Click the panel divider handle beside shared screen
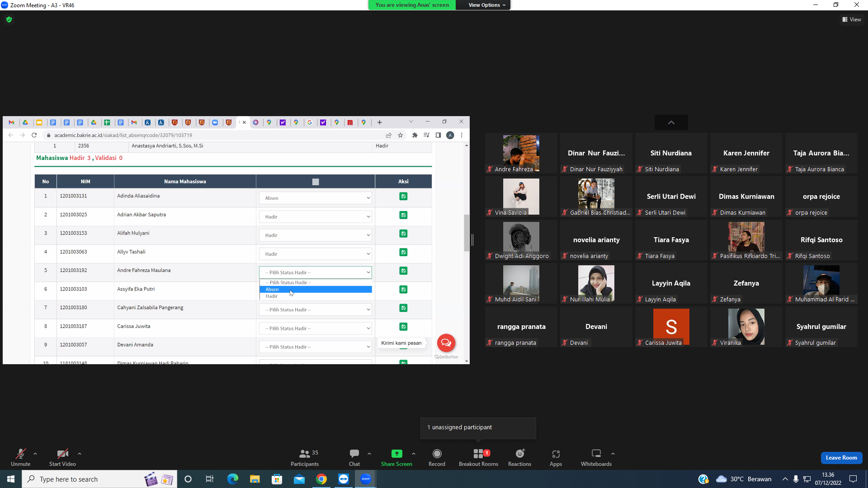This screenshot has width=868, height=488. point(472,240)
